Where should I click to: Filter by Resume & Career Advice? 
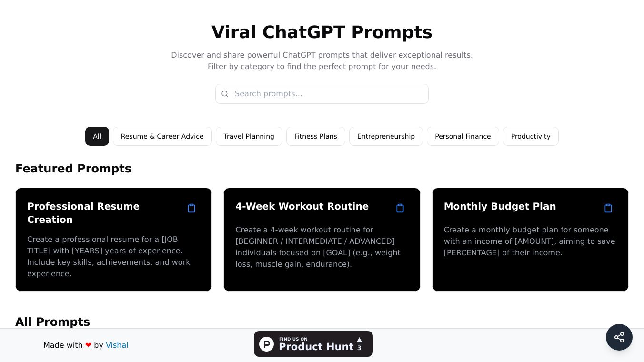[162, 136]
